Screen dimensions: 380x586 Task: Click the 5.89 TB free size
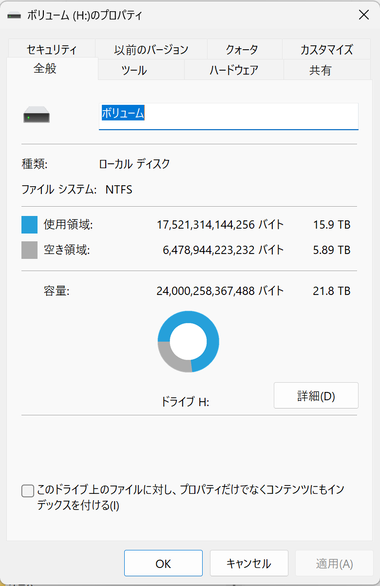click(332, 250)
